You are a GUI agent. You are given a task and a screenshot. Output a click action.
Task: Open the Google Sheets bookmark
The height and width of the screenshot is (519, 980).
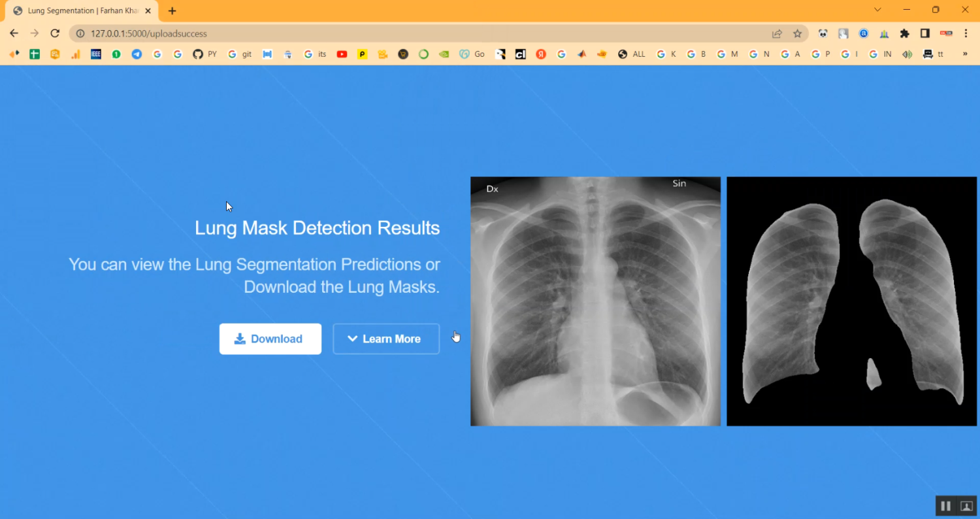pos(35,54)
